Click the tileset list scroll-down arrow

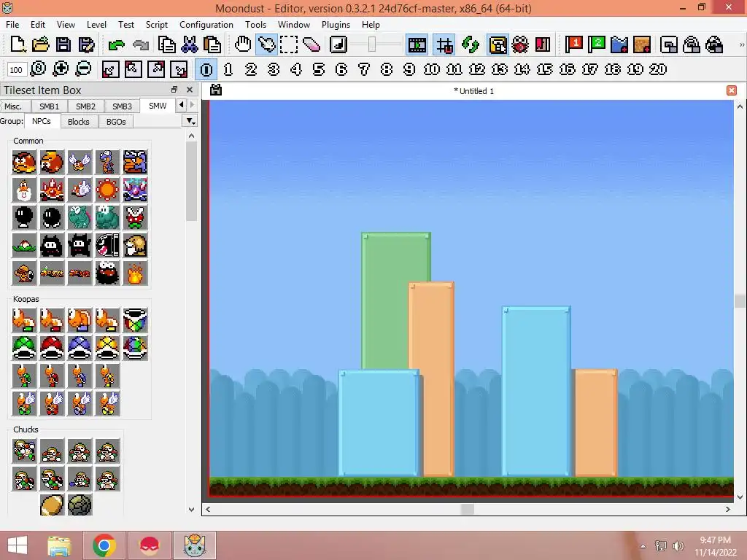click(192, 509)
